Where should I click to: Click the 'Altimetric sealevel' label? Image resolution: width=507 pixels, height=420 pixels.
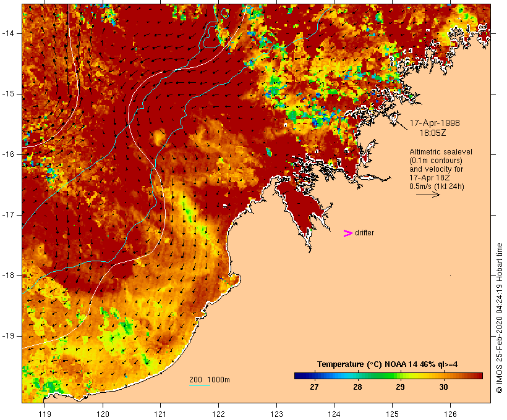(441, 152)
